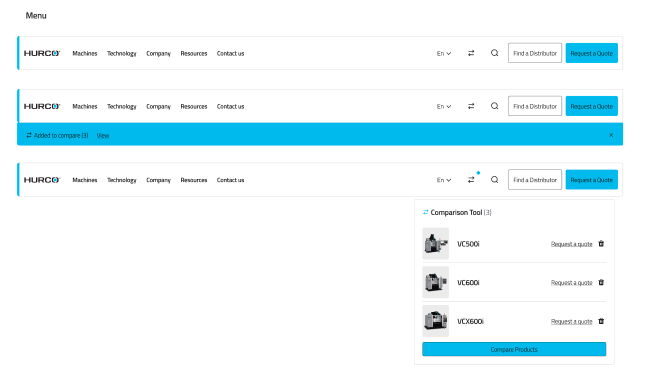Click the VC500i machine thumbnail
This screenshot has height=375, width=652.
pos(435,244)
